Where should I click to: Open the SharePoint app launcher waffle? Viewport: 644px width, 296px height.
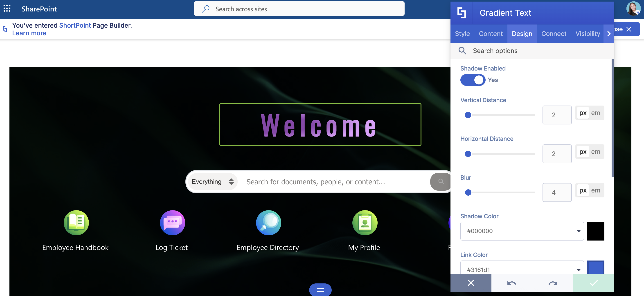tap(7, 9)
